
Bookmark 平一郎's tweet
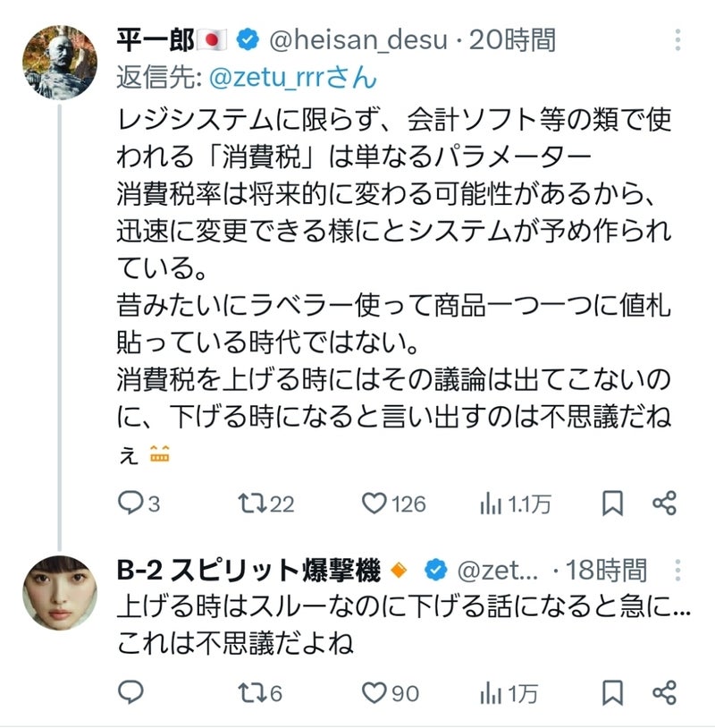pyautogui.click(x=612, y=504)
